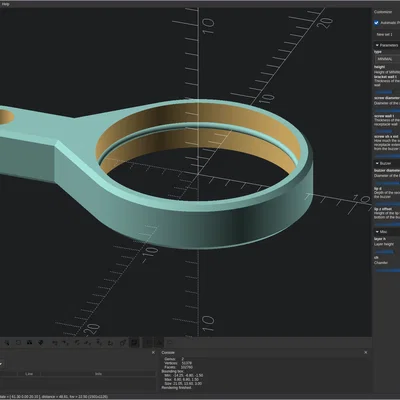
Task: Adjust the screw wall t slider
Action: click(387, 131)
